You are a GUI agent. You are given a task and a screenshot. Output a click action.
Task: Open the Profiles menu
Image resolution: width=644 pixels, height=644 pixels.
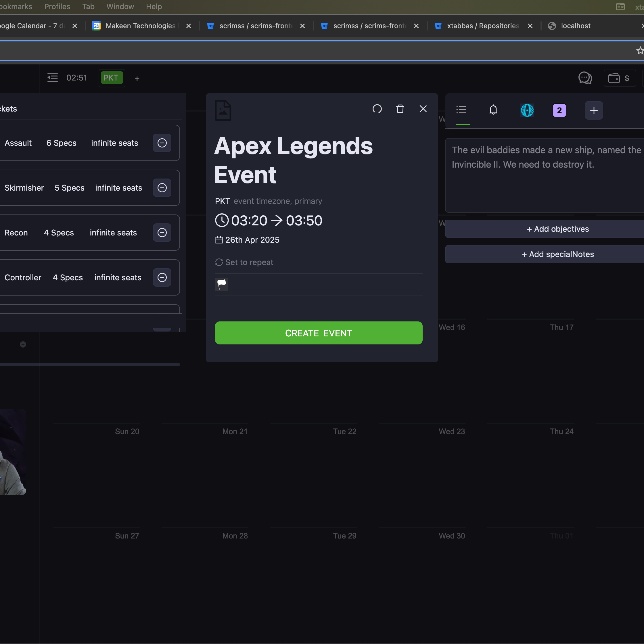point(57,6)
